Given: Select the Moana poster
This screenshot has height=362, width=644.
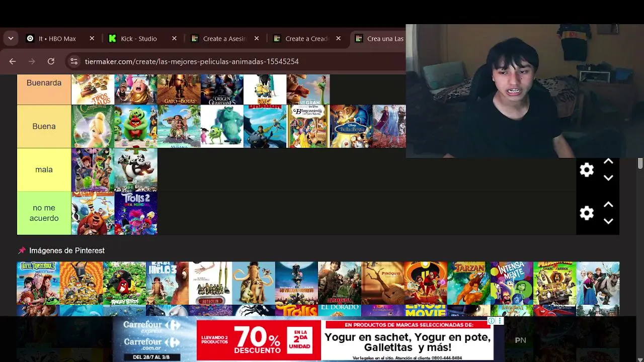Looking at the screenshot, I should pyautogui.click(x=179, y=126).
